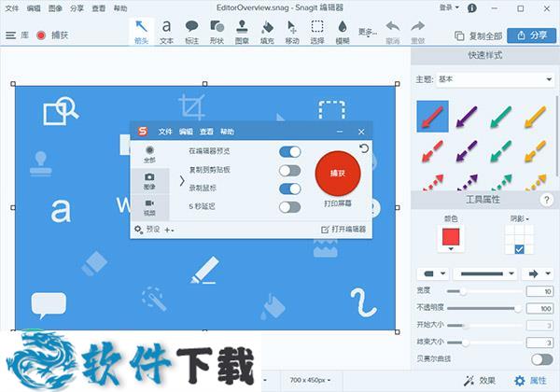Open the arrow end style dropdown
This screenshot has height=392, width=560.
tap(539, 273)
